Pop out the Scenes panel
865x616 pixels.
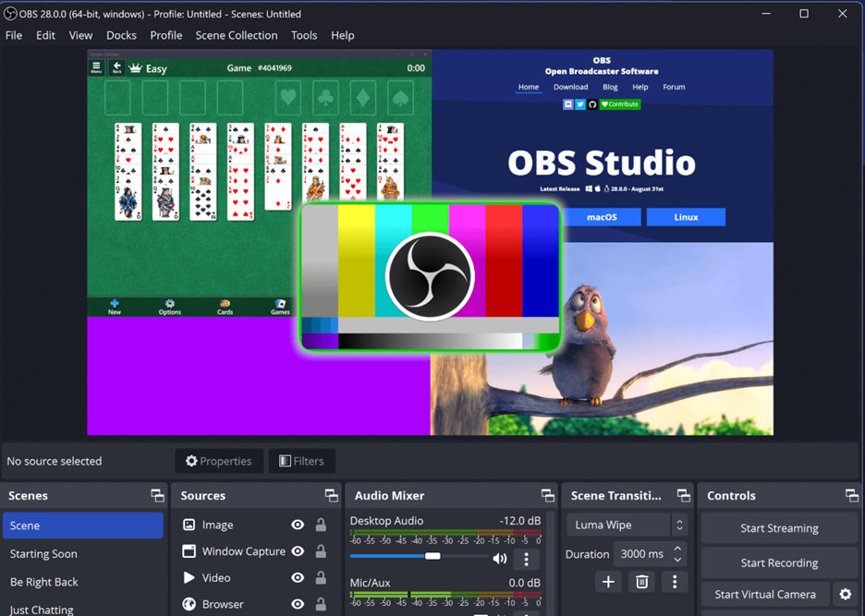pyautogui.click(x=157, y=495)
